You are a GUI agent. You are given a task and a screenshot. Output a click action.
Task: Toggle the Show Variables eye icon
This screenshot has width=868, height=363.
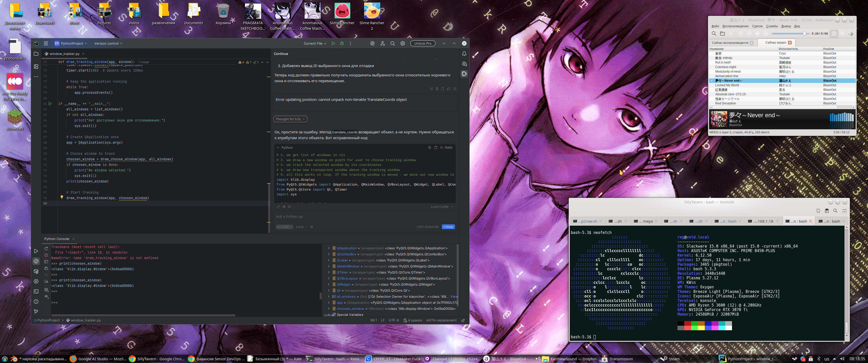(x=46, y=296)
